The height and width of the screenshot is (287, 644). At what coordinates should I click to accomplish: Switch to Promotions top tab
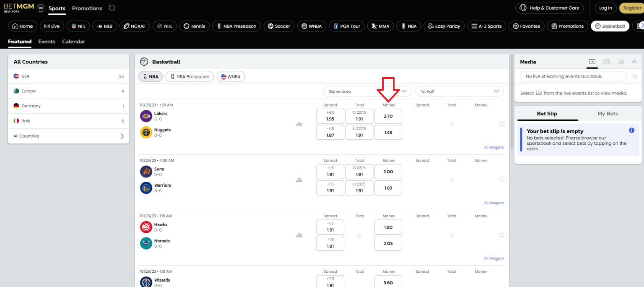tap(87, 8)
